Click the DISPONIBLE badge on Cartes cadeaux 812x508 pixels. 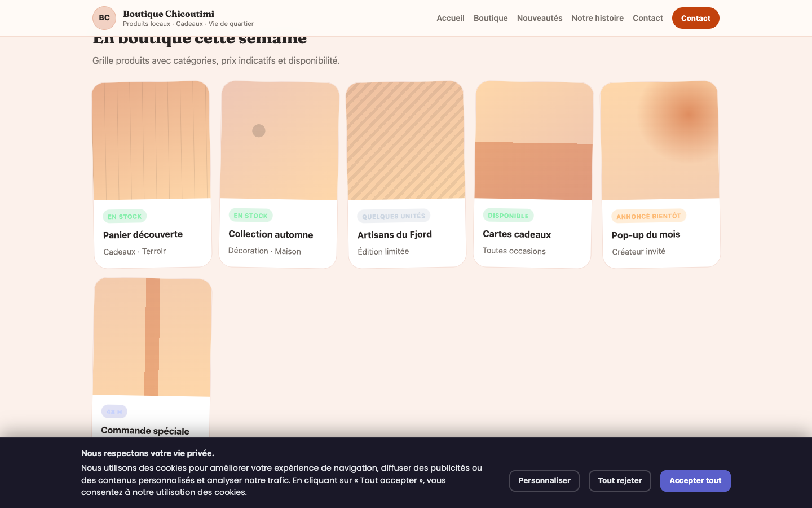click(x=508, y=216)
